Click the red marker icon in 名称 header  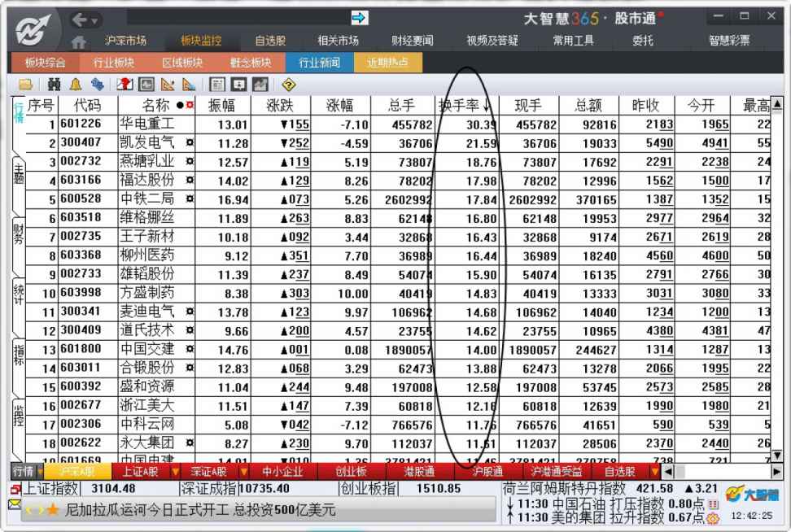pyautogui.click(x=190, y=105)
